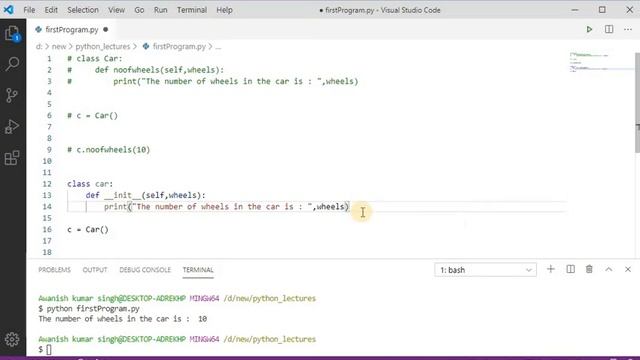Switch to the PROBLEMS tab
Image resolution: width=640 pixels, height=360 pixels.
pos(54,270)
